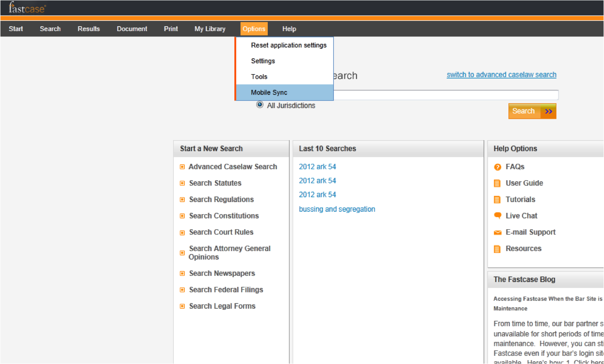Choose Mobile Sync from Options menu
The image size is (604, 364).
[269, 93]
